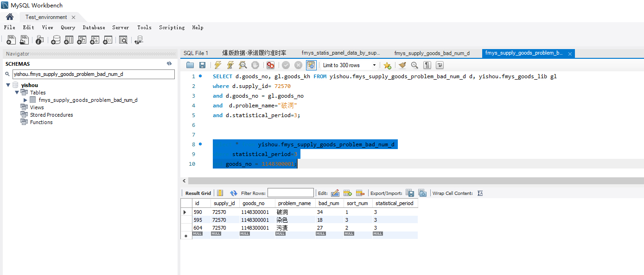Close the fmys_supply_goods_problem_b tab
Viewport: 644px width, 275px height.
570,54
